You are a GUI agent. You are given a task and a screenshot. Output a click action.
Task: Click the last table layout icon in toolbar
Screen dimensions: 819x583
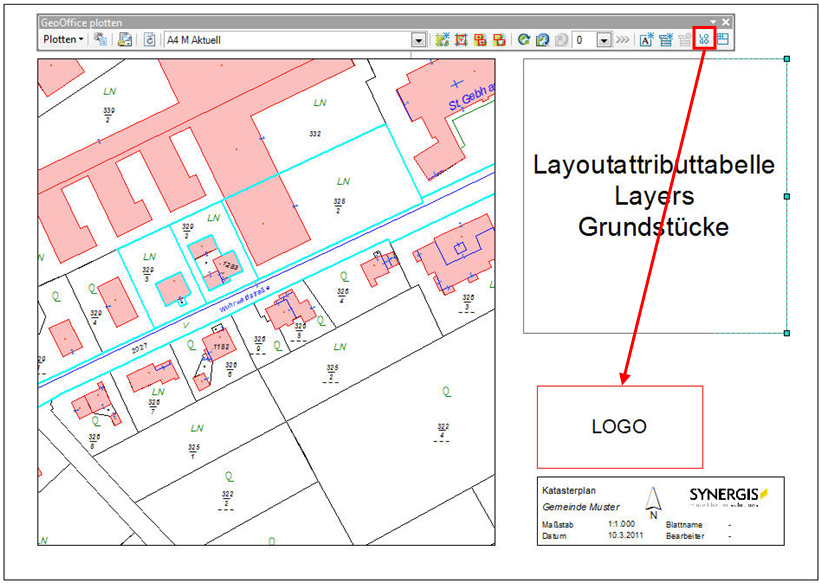tap(723, 40)
